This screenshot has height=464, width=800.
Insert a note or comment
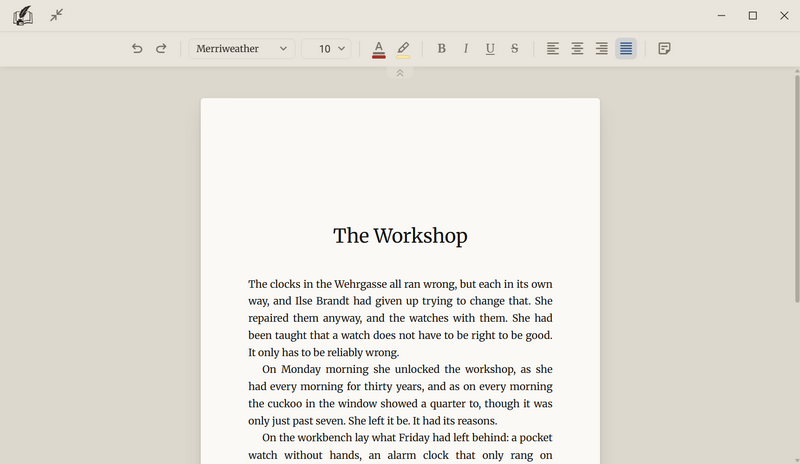click(x=664, y=48)
